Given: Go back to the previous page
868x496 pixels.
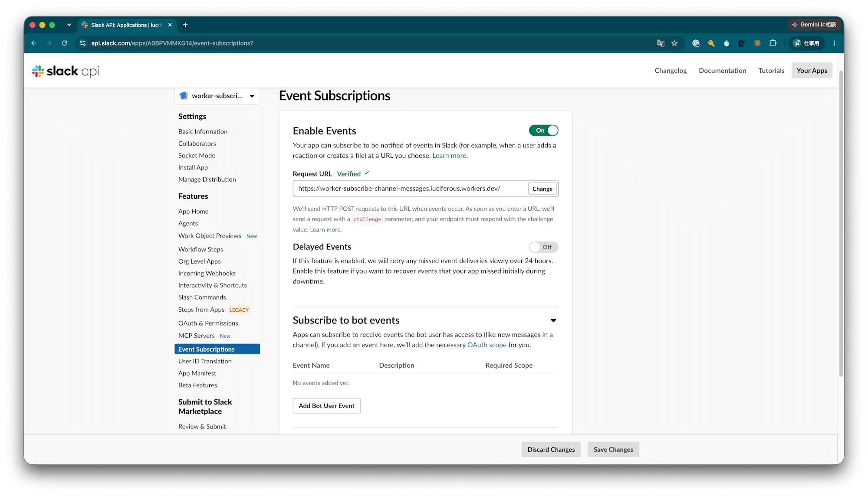Looking at the screenshot, I should tap(34, 43).
